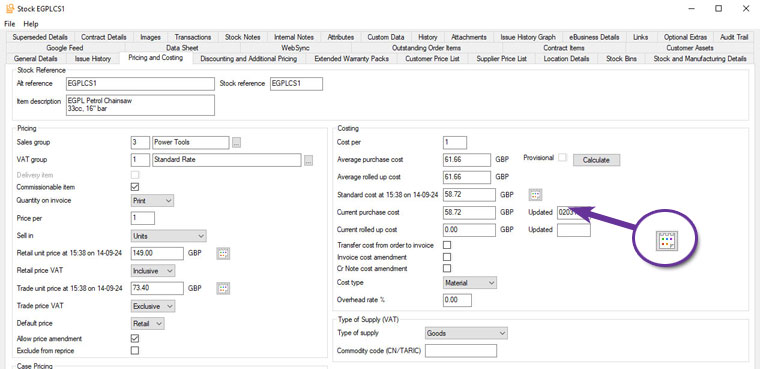The height and width of the screenshot is (369, 760).
Task: Open the Images tab
Action: (x=150, y=37)
